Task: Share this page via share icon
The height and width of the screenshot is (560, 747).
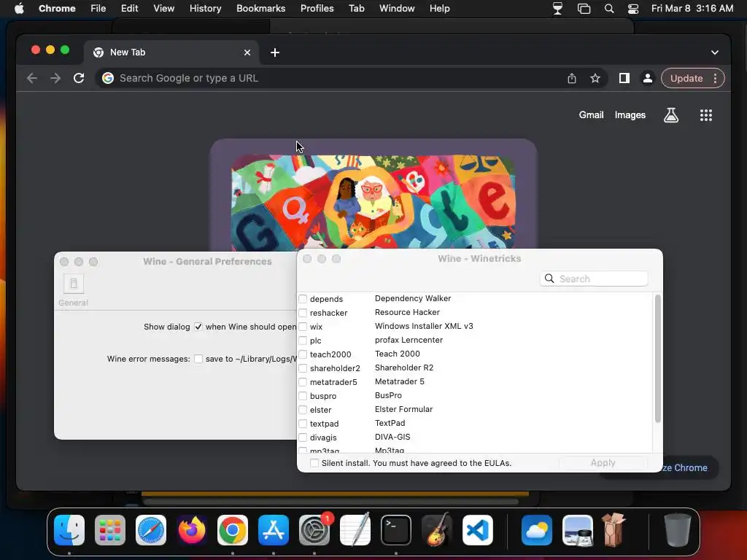Action: tap(572, 78)
